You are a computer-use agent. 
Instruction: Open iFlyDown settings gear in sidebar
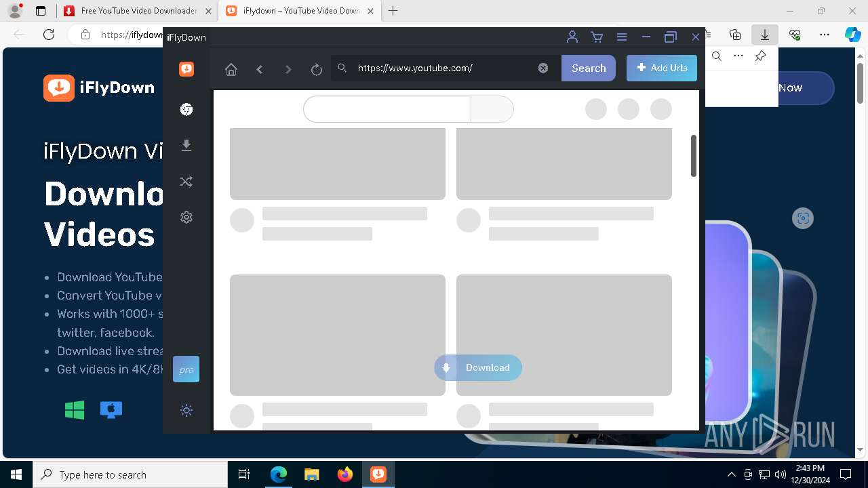coord(186,217)
